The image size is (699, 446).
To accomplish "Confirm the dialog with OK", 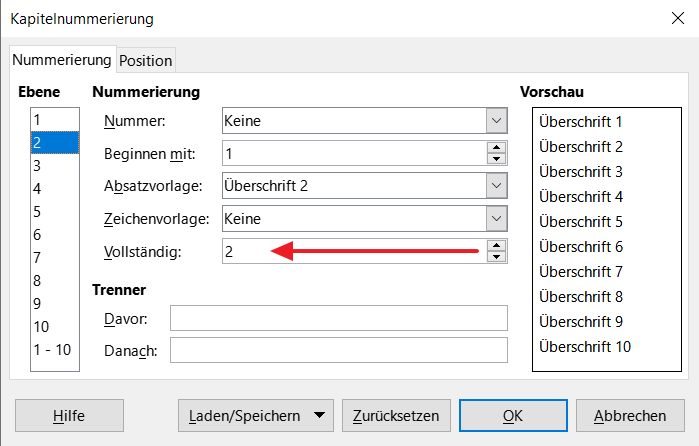I will tap(513, 416).
